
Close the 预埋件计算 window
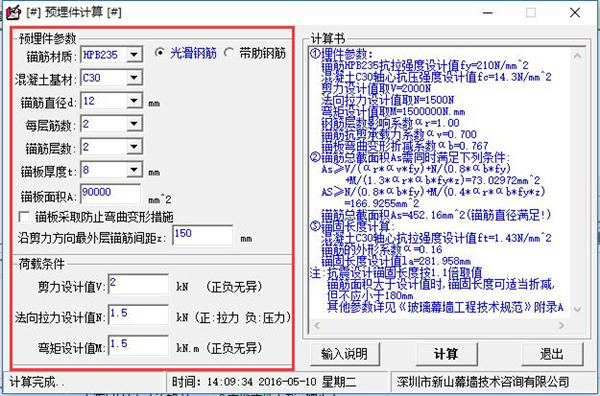(575, 13)
